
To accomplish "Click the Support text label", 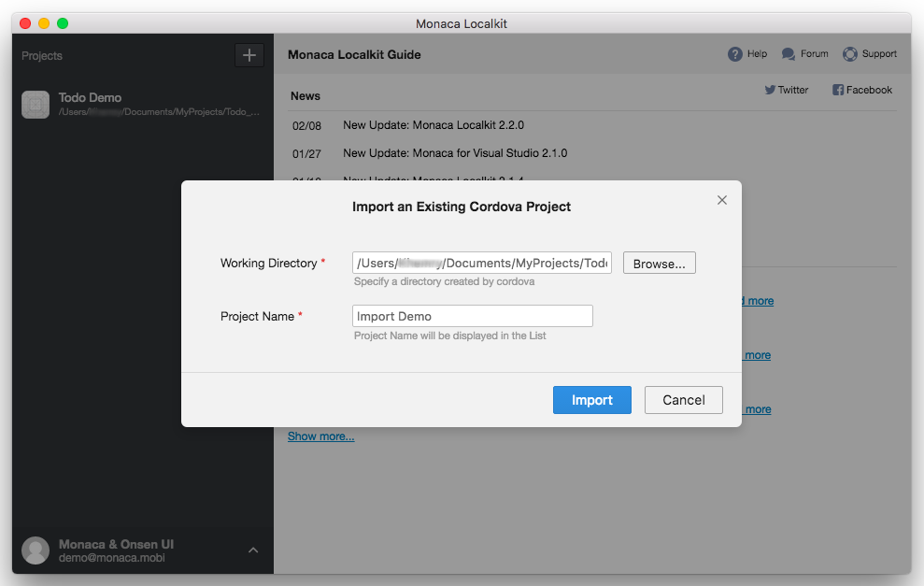I will pyautogui.click(x=879, y=53).
